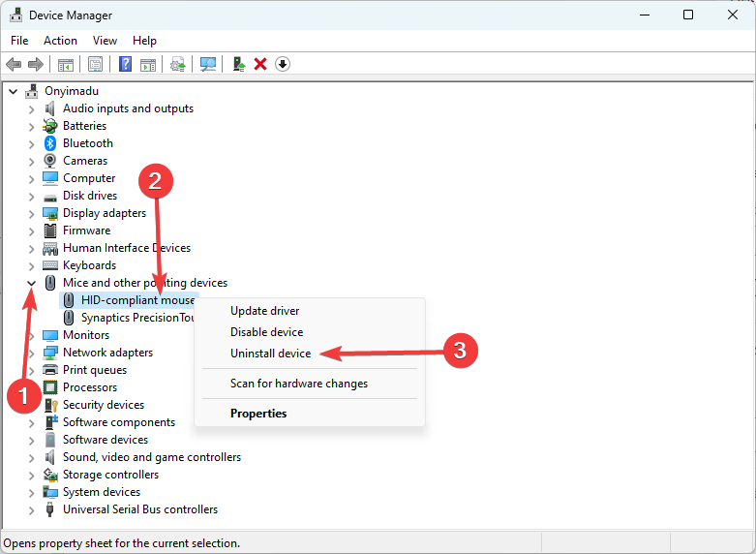756x554 pixels.
Task: Click the Audio inputs speaker icon
Action: pos(49,108)
